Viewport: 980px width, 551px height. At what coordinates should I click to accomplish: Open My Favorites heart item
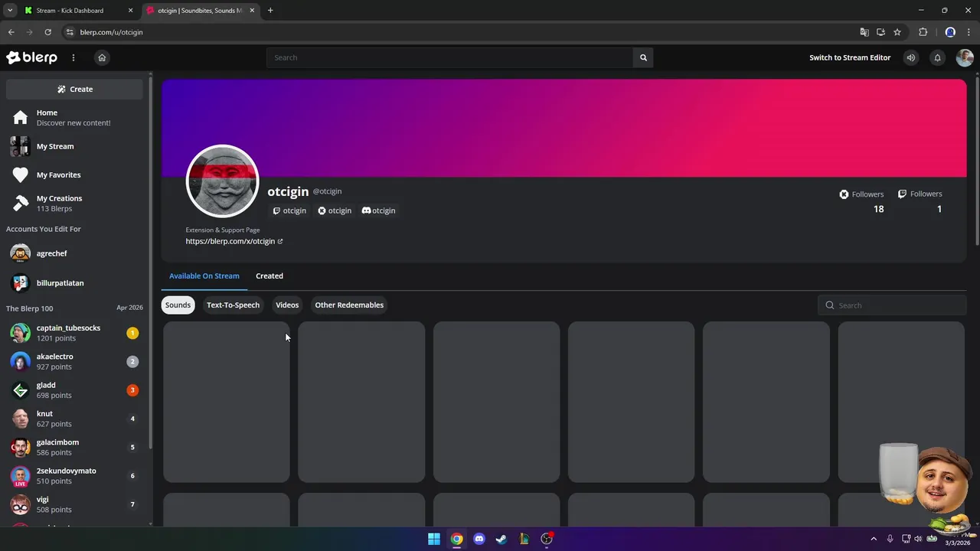click(74, 174)
